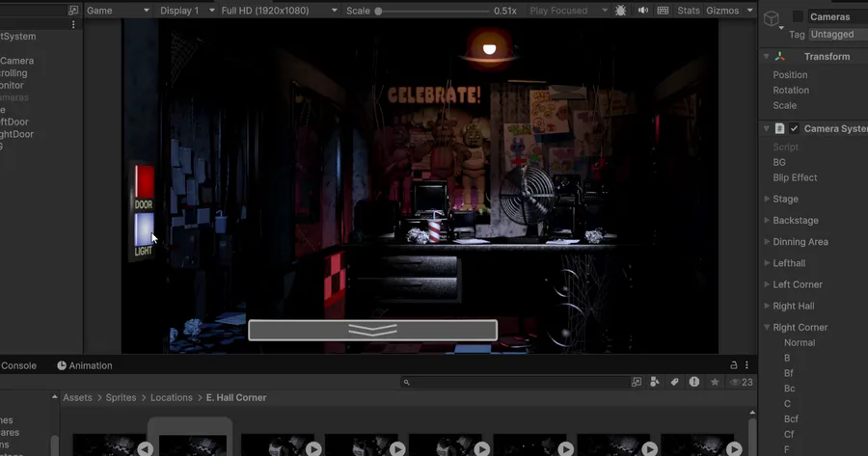This screenshot has width=868, height=456.
Task: Open search picker icon beside Project search
Action: [x=637, y=382]
